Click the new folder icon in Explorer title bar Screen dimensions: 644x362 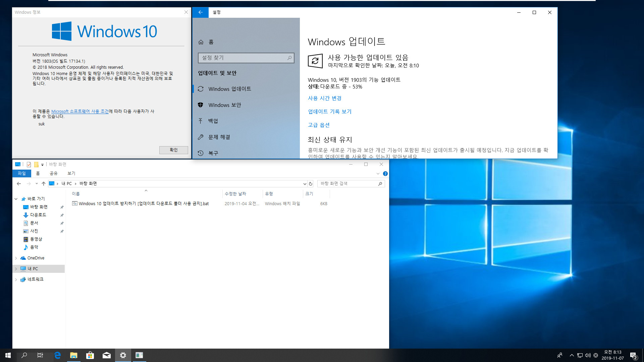(x=36, y=164)
